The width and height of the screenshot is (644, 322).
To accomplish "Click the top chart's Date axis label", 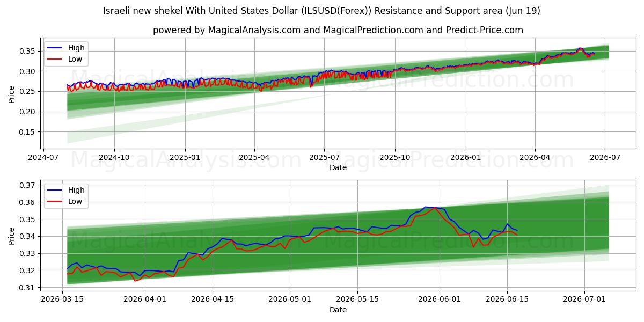I will 338,167.
